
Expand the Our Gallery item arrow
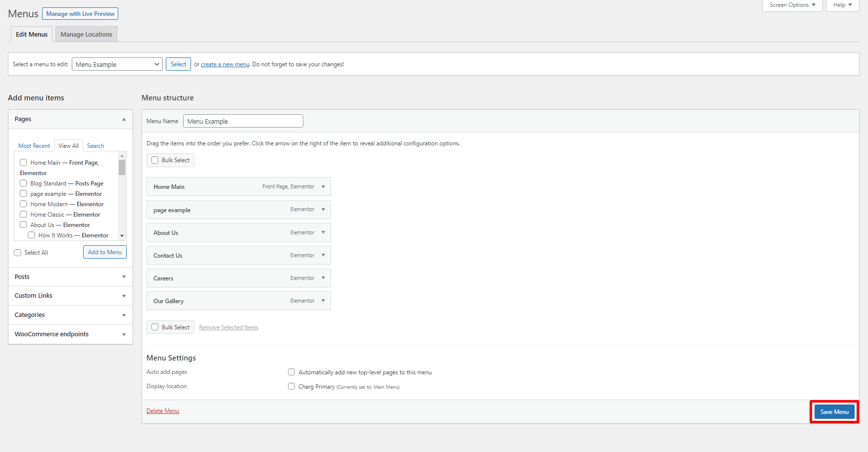323,301
